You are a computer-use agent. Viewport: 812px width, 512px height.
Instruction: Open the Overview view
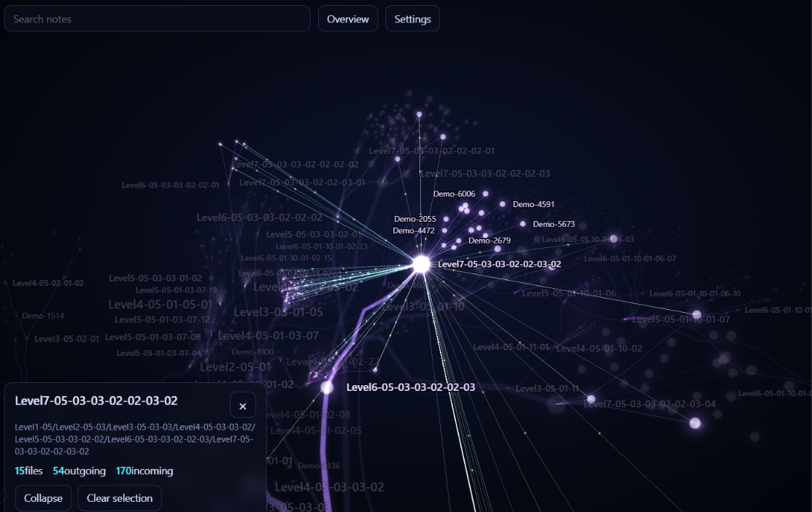(x=348, y=19)
